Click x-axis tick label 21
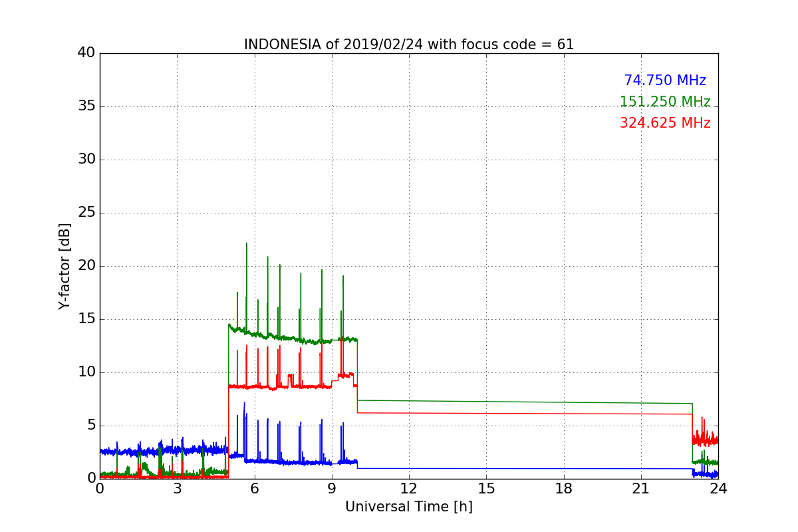This screenshot has height=532, width=798. click(x=641, y=488)
